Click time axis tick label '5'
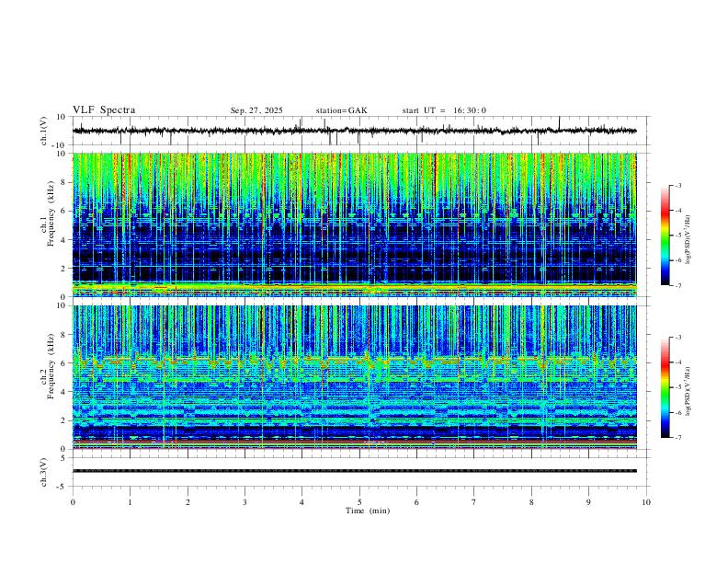Image resolution: width=728 pixels, height=563 pixels. (x=359, y=502)
